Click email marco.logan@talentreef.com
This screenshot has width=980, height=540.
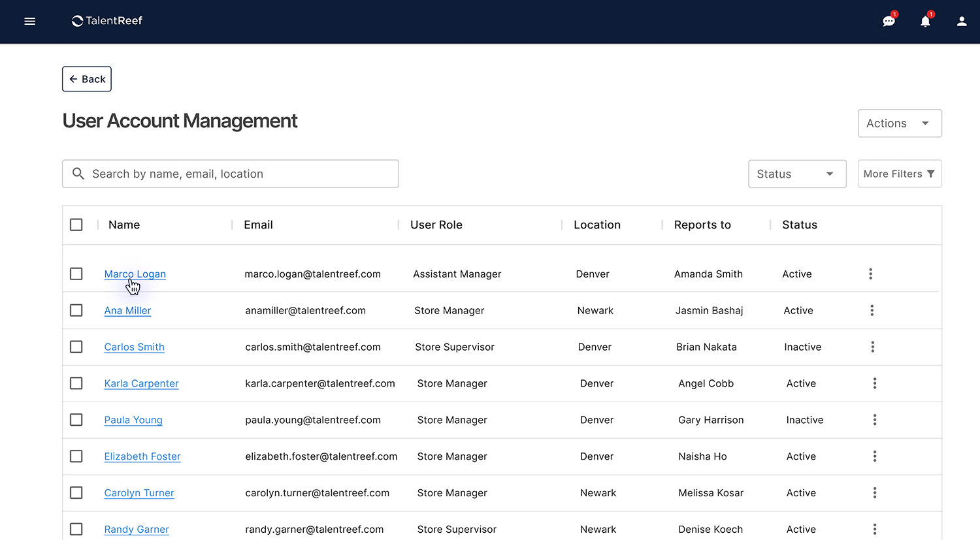(x=312, y=274)
